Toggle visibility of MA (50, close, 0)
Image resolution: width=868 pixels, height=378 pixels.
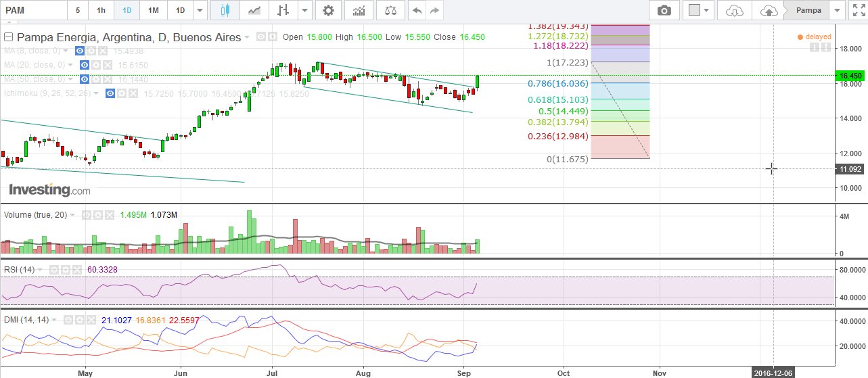[85, 79]
